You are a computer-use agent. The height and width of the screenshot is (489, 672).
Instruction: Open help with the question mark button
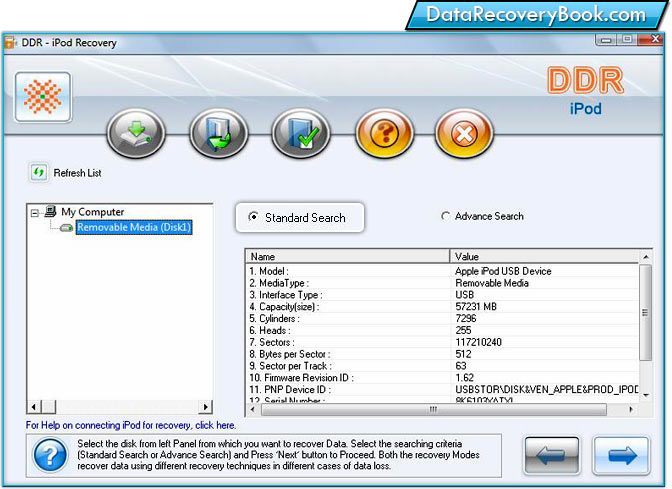pyautogui.click(x=384, y=133)
